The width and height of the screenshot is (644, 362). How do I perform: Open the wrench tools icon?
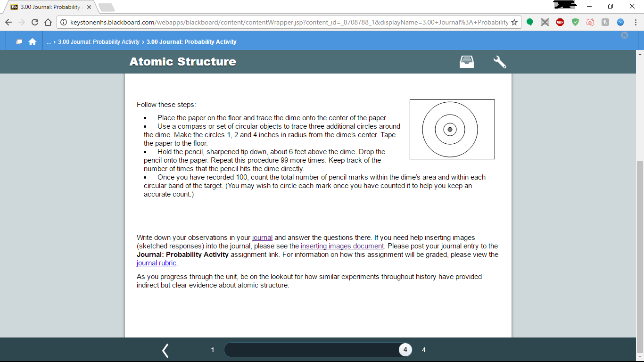coord(500,62)
